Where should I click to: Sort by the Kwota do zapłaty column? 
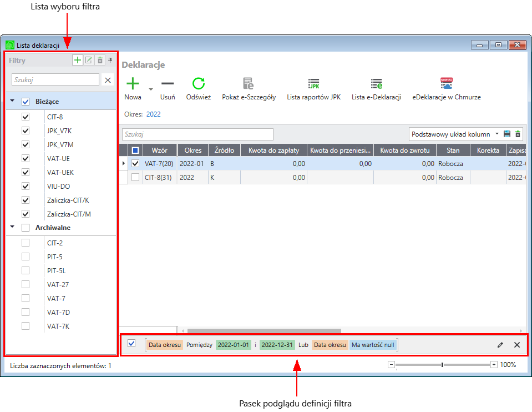tap(273, 150)
